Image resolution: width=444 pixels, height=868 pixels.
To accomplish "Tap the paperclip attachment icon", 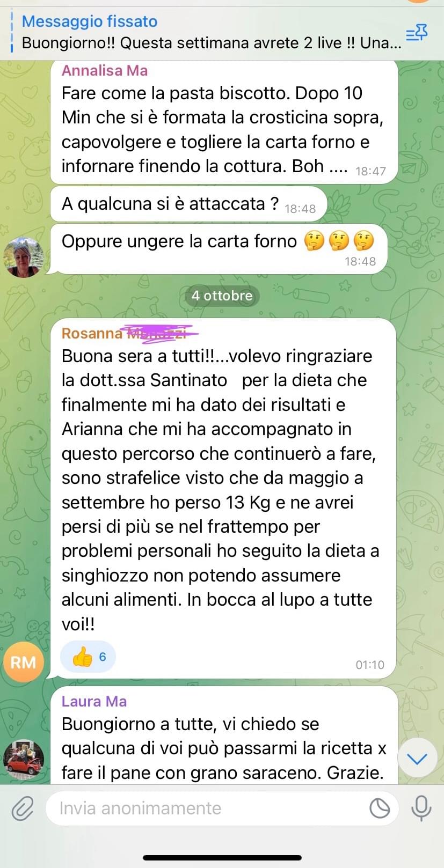I will click(x=23, y=808).
